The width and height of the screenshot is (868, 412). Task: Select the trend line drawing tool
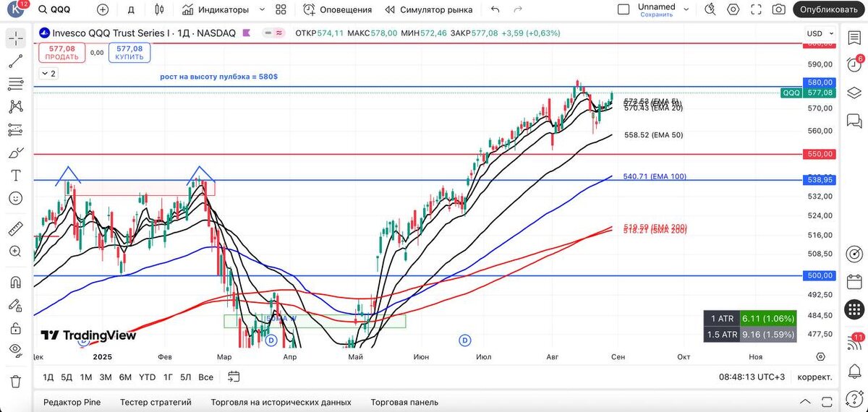tap(16, 61)
